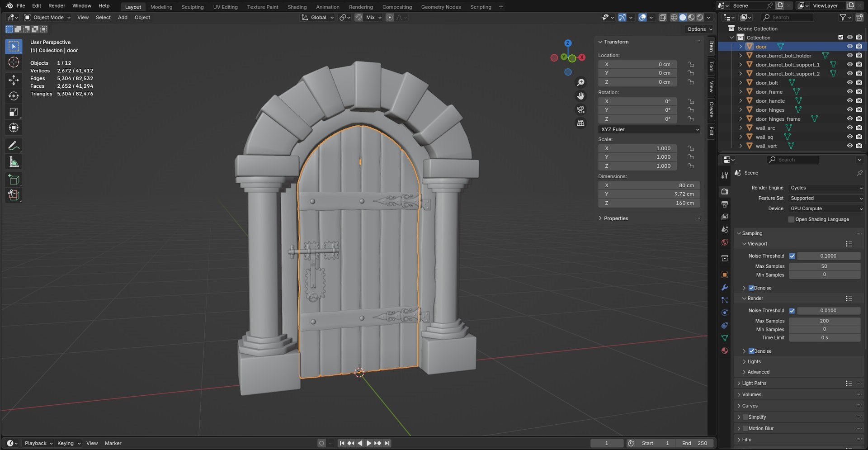Viewport: 868px width, 450px height.
Task: Open the Options button in viewport
Action: pyautogui.click(x=699, y=29)
